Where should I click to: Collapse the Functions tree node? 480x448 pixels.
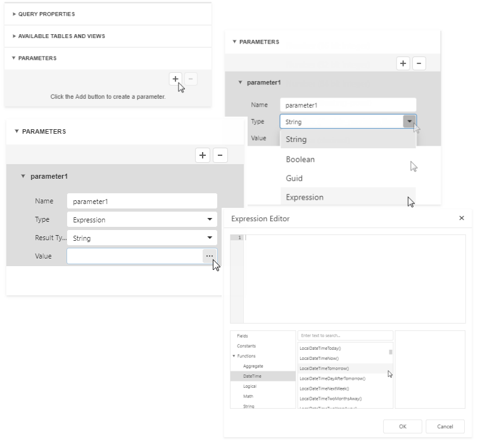click(x=234, y=356)
